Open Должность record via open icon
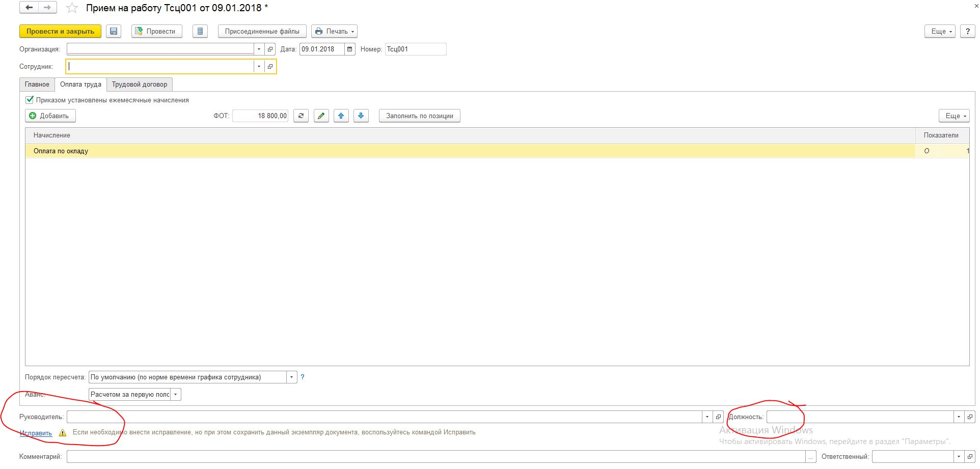Screen dimensions: 980x469 (970, 417)
